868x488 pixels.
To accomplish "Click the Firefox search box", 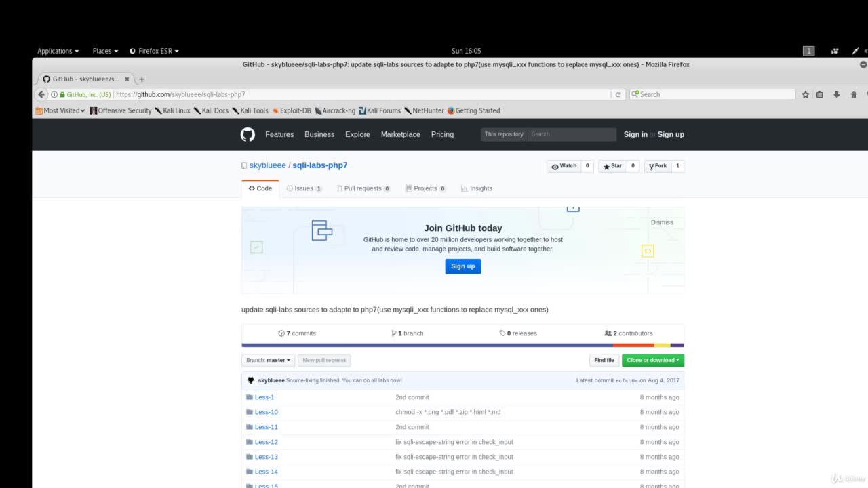I will [712, 94].
